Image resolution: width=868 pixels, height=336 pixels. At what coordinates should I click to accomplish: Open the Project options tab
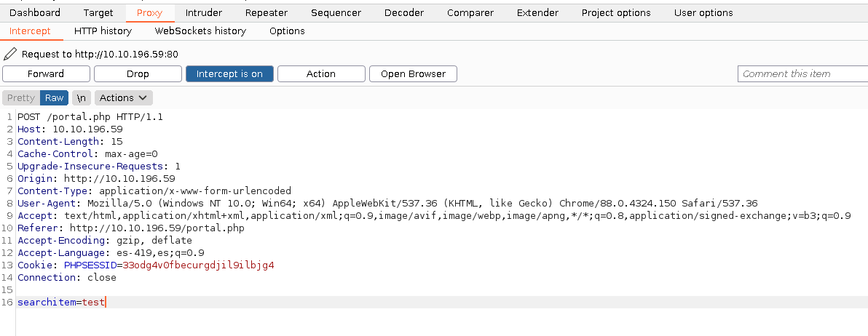(616, 12)
